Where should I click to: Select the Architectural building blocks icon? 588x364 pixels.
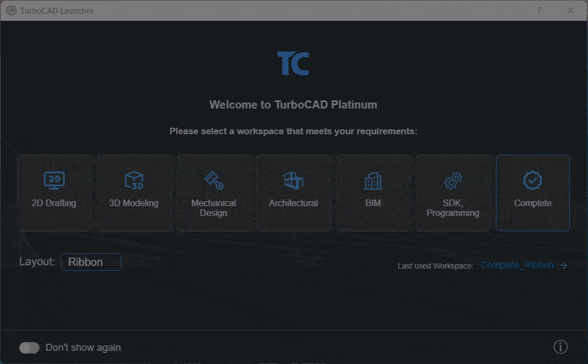[x=293, y=181]
